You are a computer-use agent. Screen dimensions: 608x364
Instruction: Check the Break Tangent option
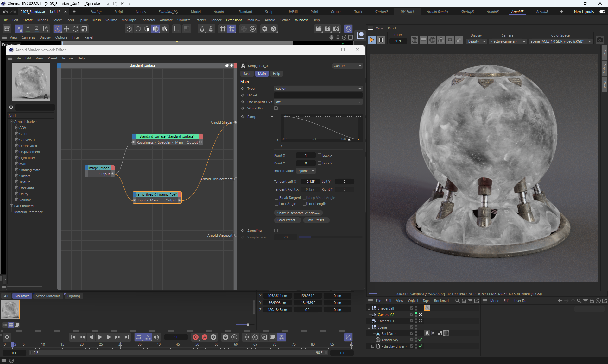coord(276,198)
